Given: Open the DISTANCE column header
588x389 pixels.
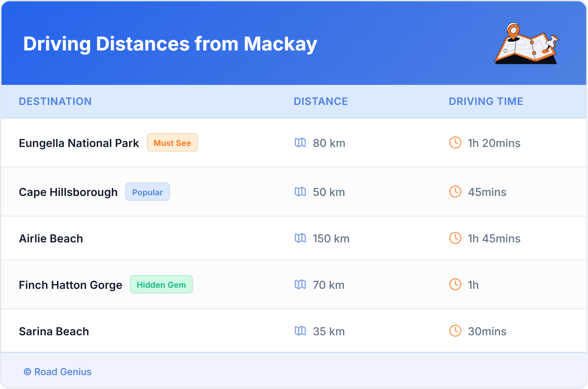Looking at the screenshot, I should coord(321,101).
